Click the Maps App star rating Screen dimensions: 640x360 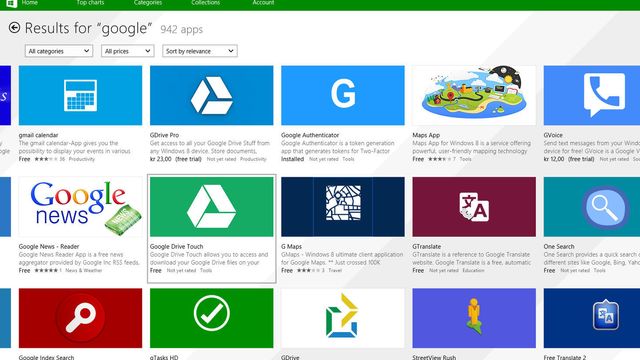click(x=439, y=159)
